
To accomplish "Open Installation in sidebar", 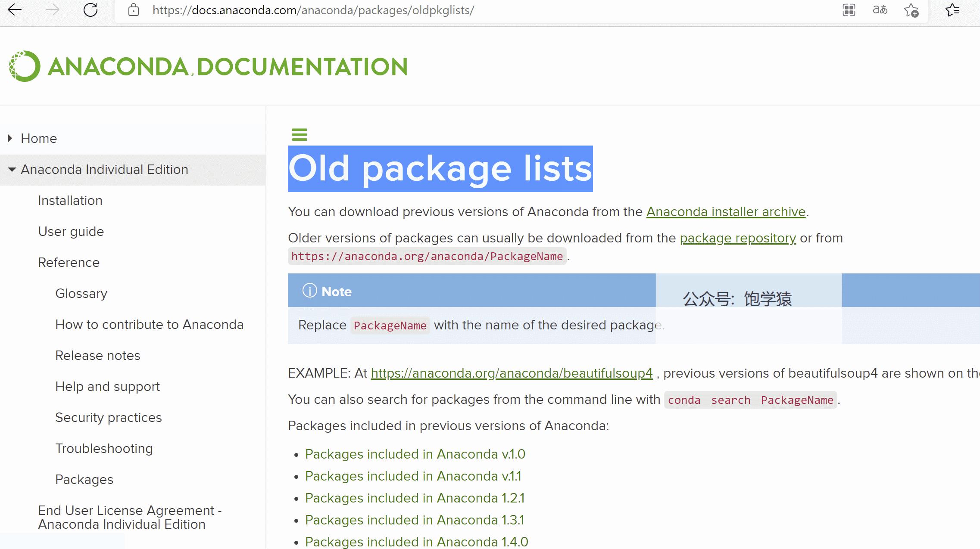I will point(70,201).
